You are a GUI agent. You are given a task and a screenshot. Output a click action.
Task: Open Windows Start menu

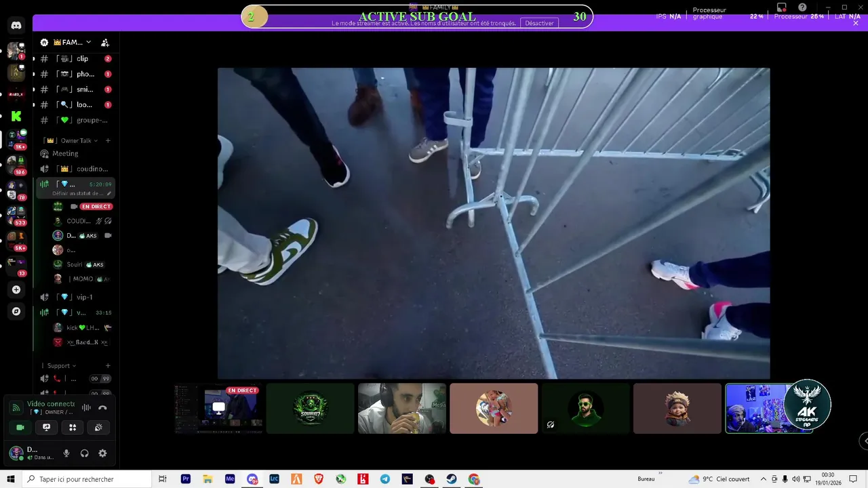coord(11,479)
